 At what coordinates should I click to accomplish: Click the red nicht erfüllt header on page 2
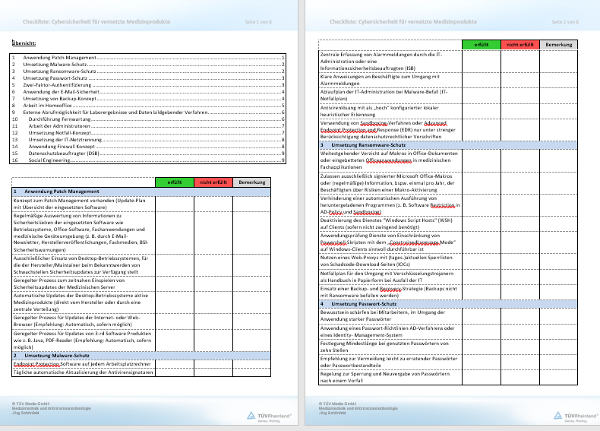(x=518, y=45)
